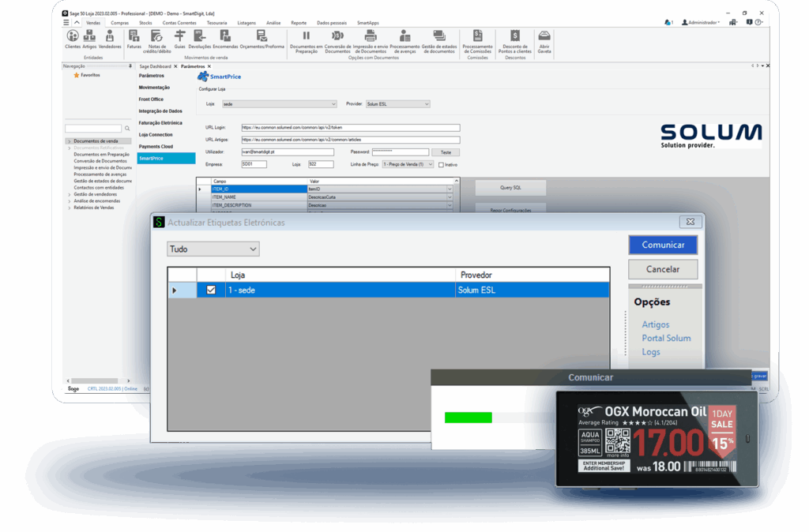The height and width of the screenshot is (532, 809).
Task: Uncheck the checkbox in row 1 - sede
Action: pyautogui.click(x=211, y=290)
